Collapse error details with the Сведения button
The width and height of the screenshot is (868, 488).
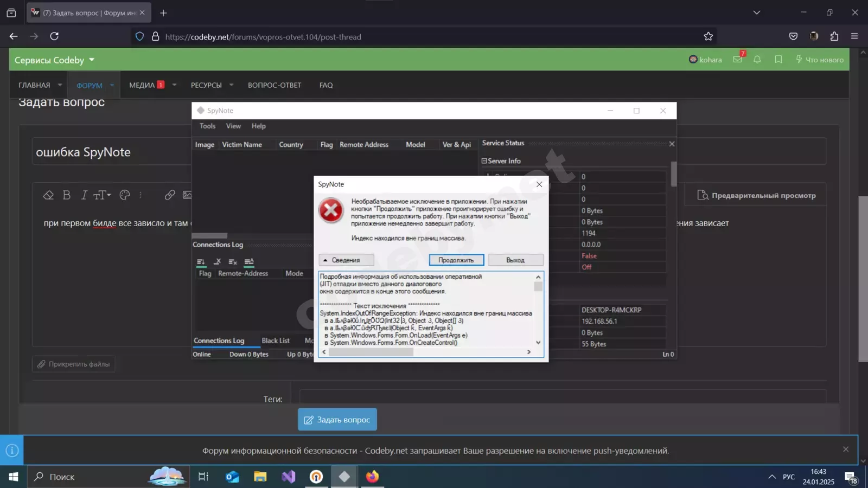point(346,260)
